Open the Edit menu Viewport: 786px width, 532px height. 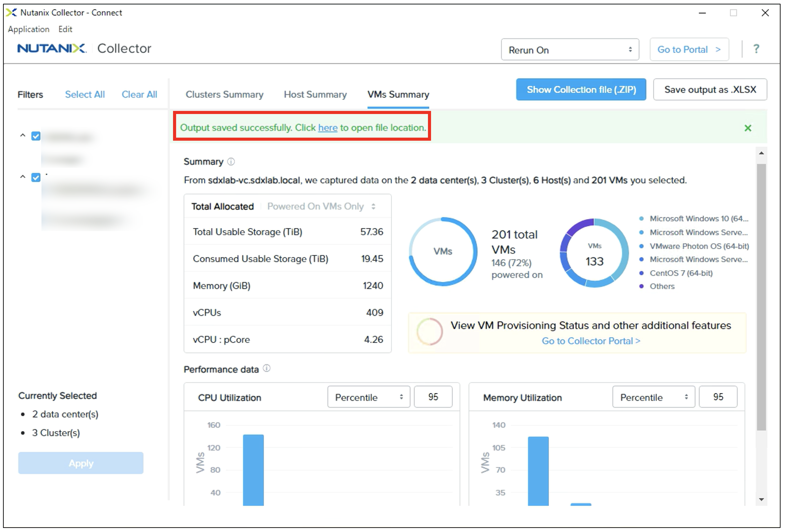click(x=65, y=29)
